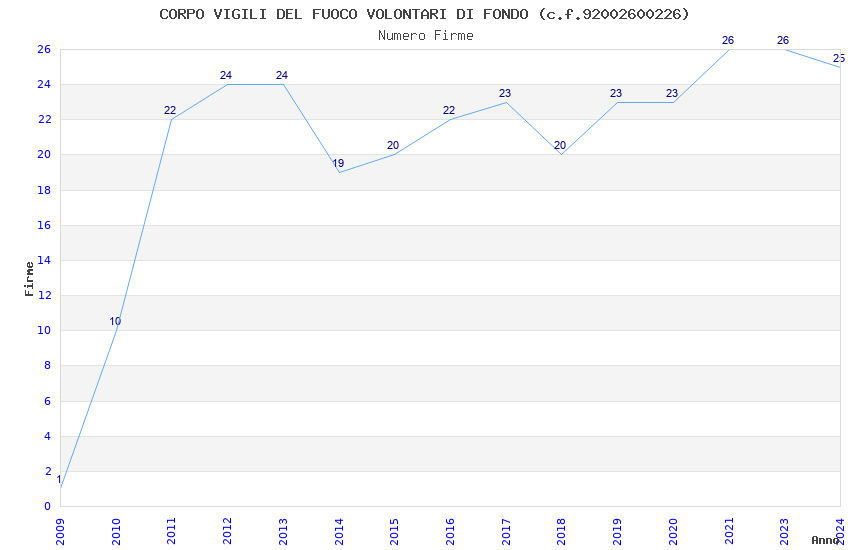Click the chart title 'CORPO VIGILI DEL FUOCO VOLONTARI DI FONDO'
The width and height of the screenshot is (850, 550).
pyautogui.click(x=344, y=14)
